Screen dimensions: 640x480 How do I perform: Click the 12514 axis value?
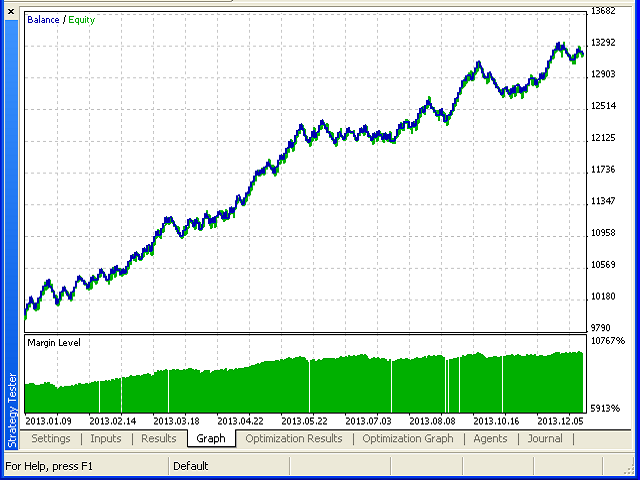[603, 106]
